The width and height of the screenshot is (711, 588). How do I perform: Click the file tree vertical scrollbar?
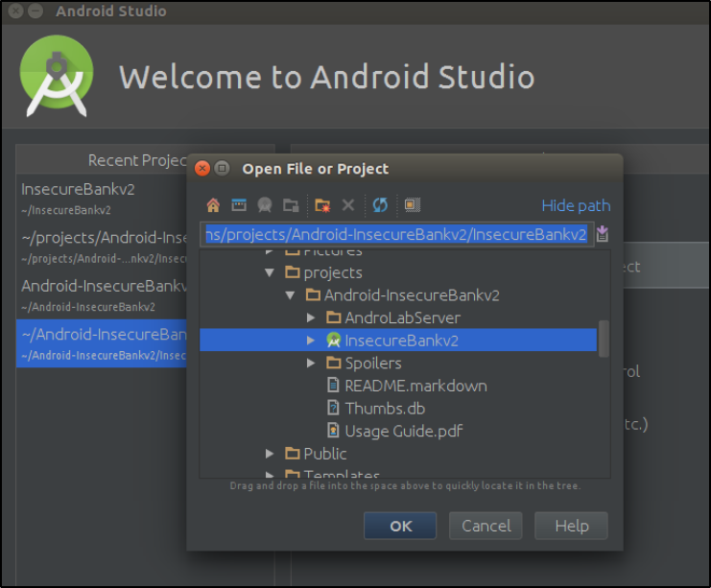point(604,340)
